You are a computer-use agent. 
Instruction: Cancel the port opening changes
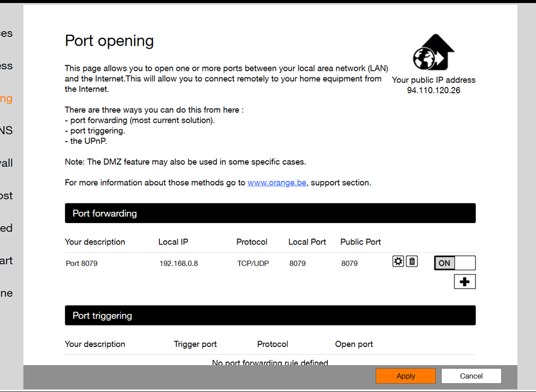tap(471, 376)
